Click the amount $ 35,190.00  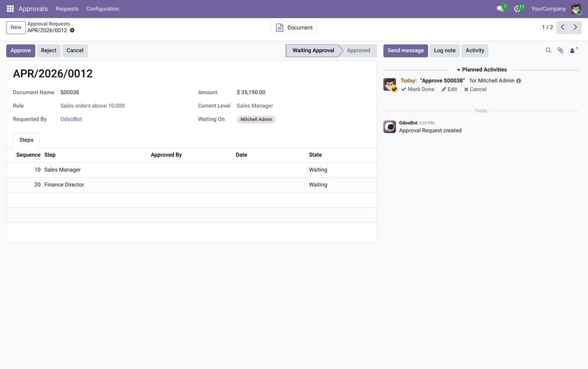tap(251, 92)
